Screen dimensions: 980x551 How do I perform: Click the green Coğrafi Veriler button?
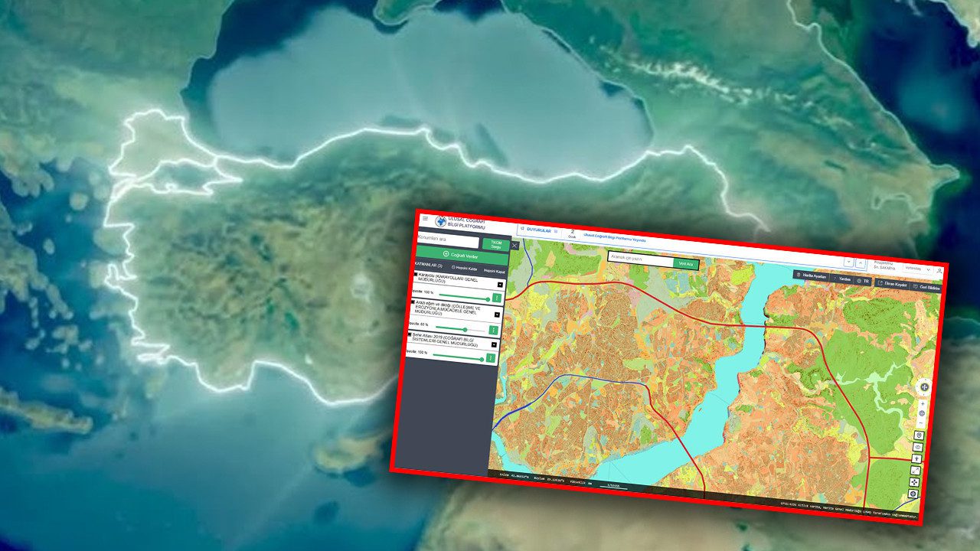pyautogui.click(x=460, y=254)
